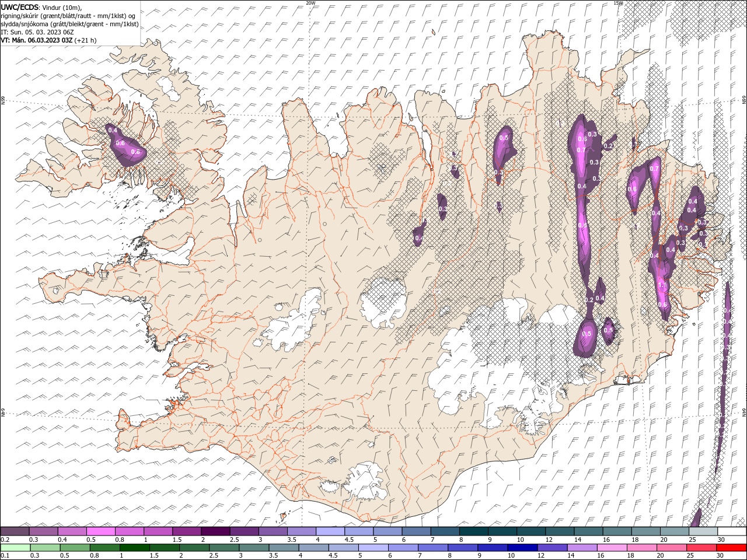Pick the medium green 0.5 swatch in the lower legend
Image resolution: width=747 pixels, height=560 pixels.
[x=75, y=548]
